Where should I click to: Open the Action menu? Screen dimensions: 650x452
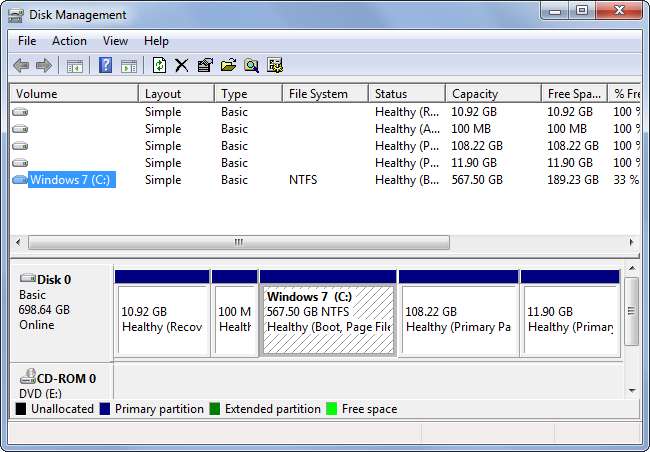pos(69,41)
